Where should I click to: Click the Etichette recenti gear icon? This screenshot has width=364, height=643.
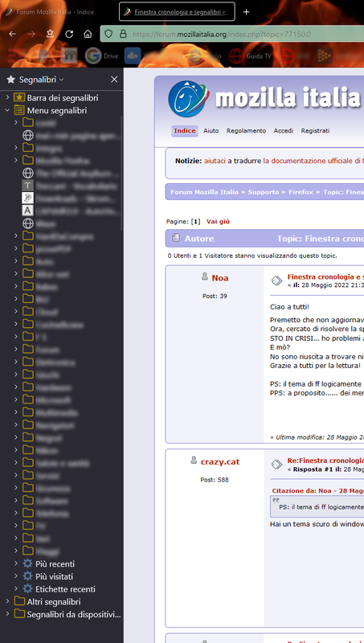(x=27, y=589)
